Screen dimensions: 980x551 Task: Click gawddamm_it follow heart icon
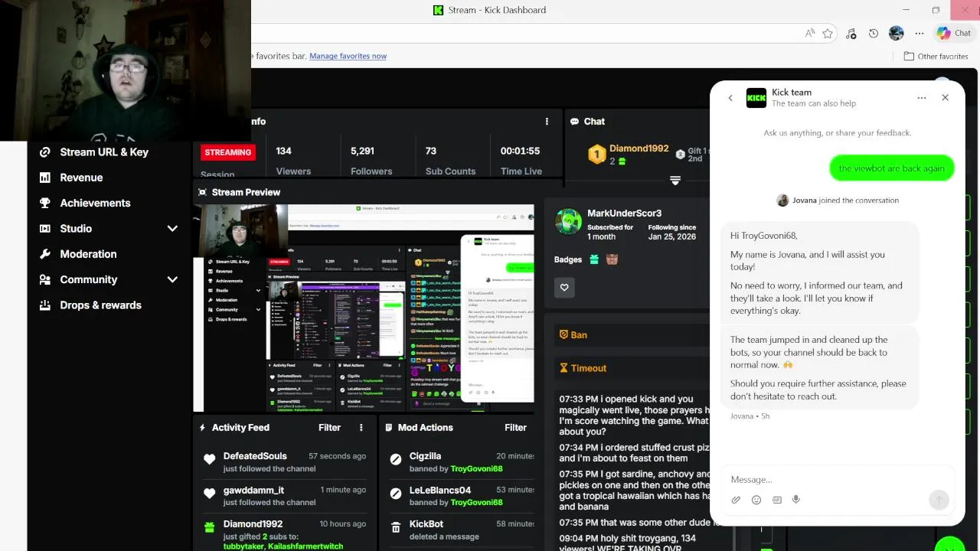point(209,494)
